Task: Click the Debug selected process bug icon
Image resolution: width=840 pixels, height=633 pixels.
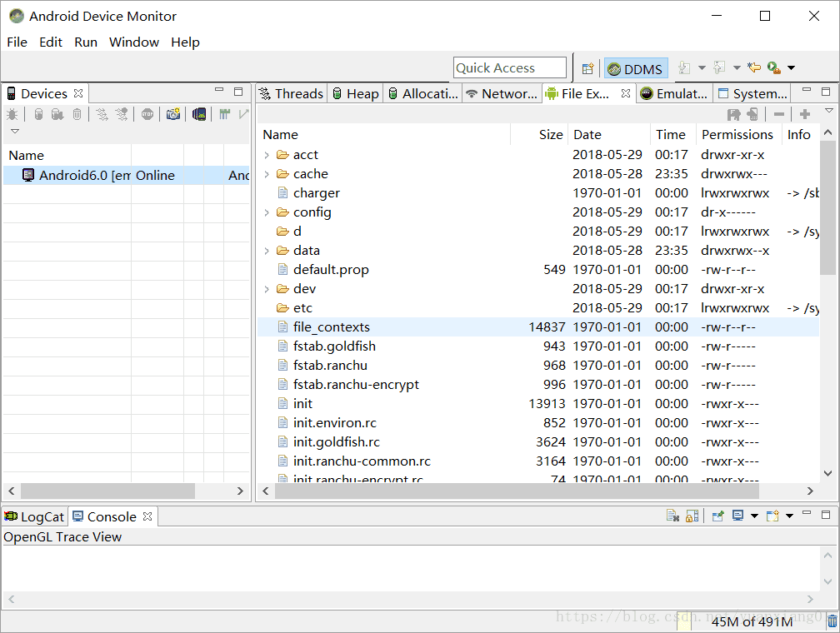Action: [x=12, y=114]
